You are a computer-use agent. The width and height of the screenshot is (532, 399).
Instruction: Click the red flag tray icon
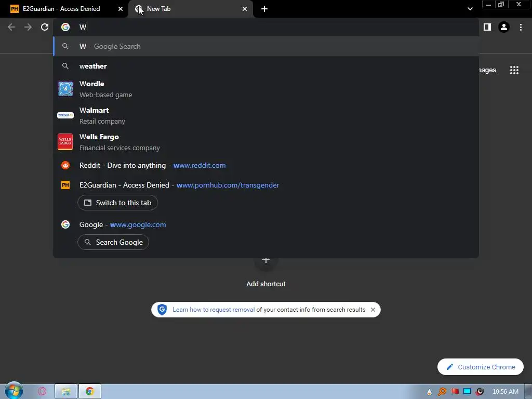click(x=455, y=392)
